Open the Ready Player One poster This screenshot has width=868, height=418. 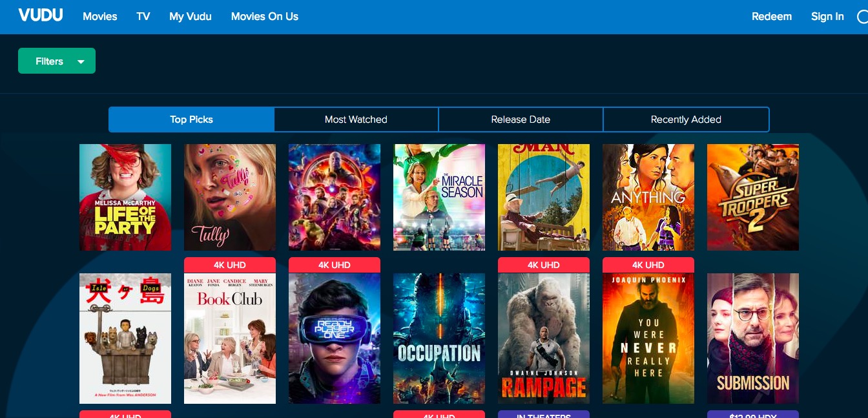tap(335, 339)
